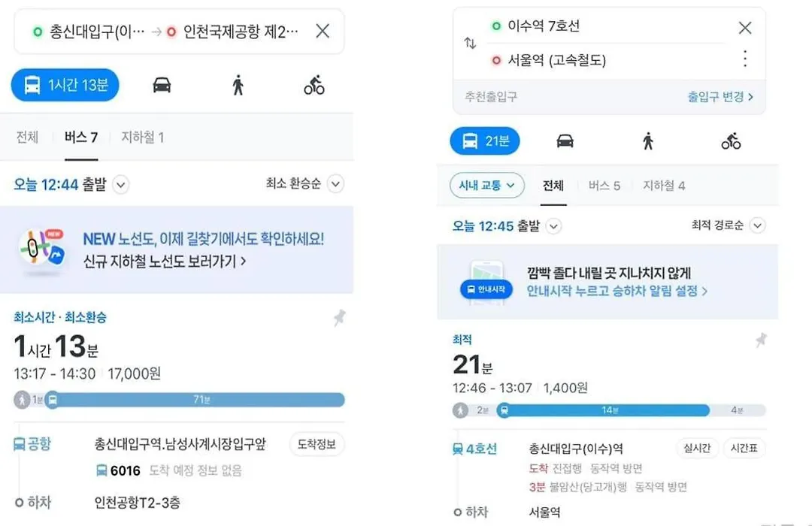
Task: Switch to 지하철 1 tab
Action: [142, 138]
